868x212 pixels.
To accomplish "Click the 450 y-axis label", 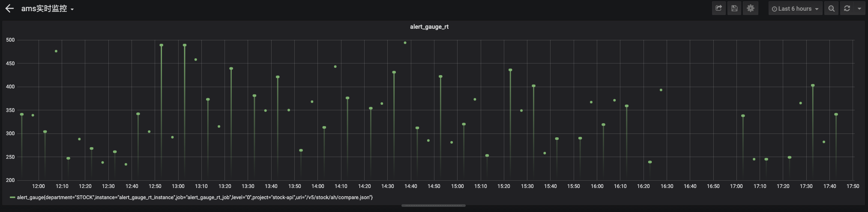I will (x=10, y=64).
